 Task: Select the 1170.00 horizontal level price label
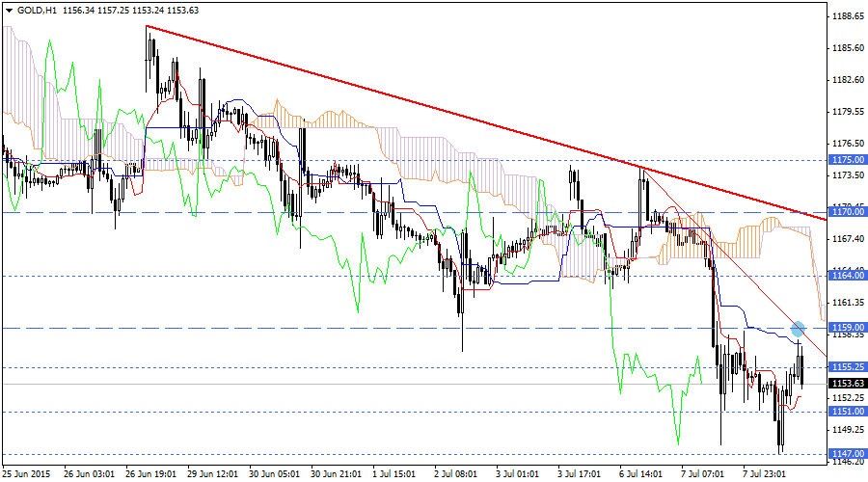pyautogui.click(x=848, y=212)
